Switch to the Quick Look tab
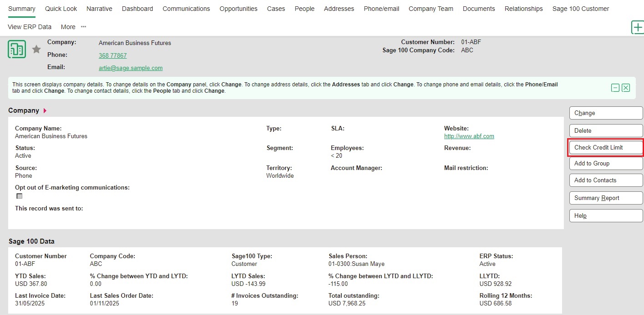 point(61,9)
